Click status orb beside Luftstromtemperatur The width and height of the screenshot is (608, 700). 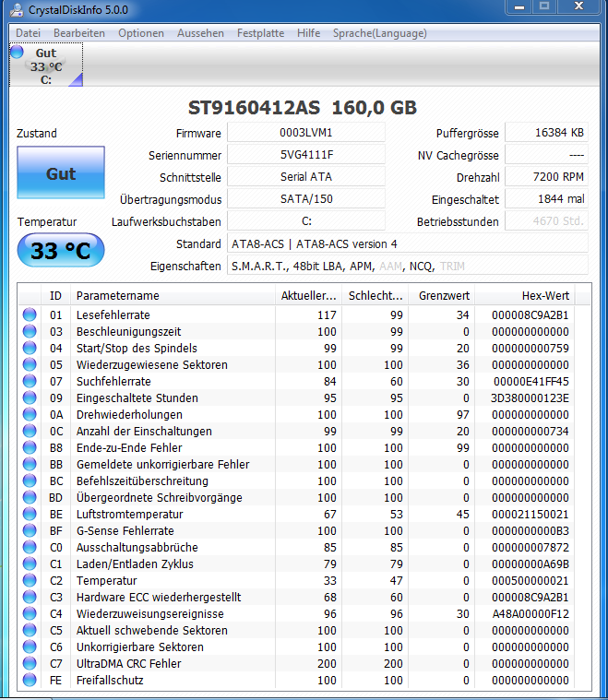pos(30,514)
